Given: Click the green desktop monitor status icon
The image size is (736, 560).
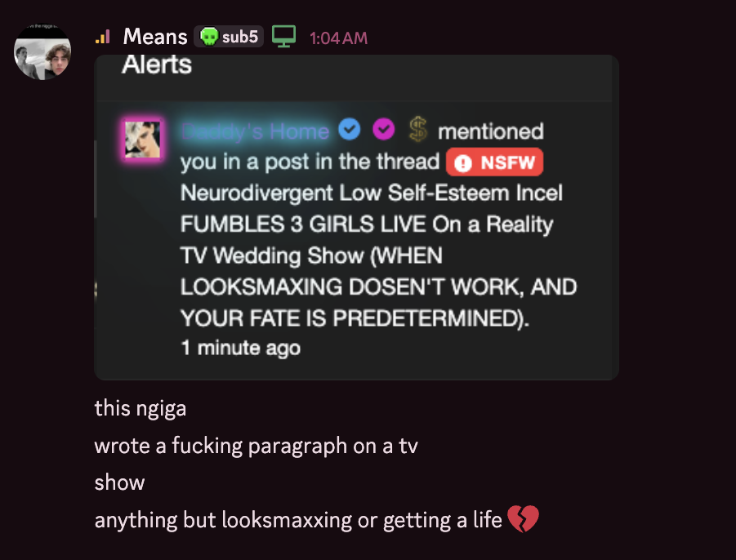Looking at the screenshot, I should 284,36.
